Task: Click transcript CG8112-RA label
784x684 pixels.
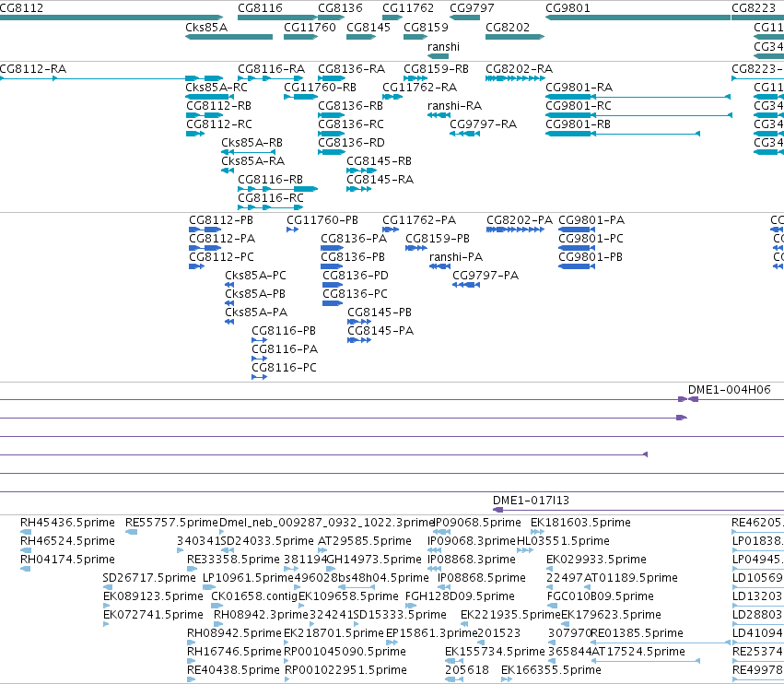Action: coord(33,68)
